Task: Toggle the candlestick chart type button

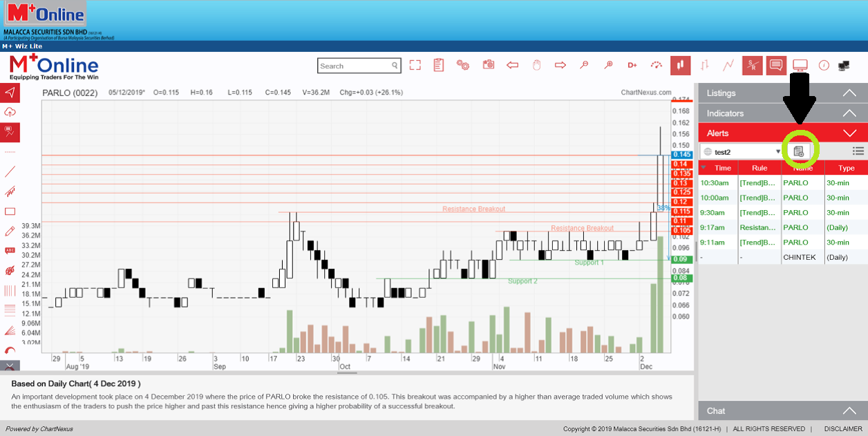Action: click(x=680, y=65)
